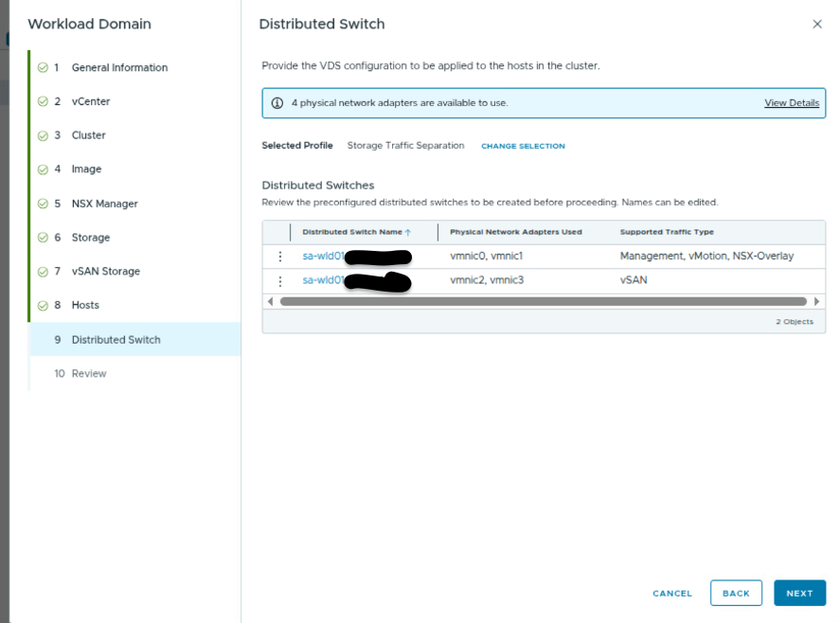The height and width of the screenshot is (623, 840).
Task: Click CHANGE SELECTION for the profile
Action: point(523,147)
